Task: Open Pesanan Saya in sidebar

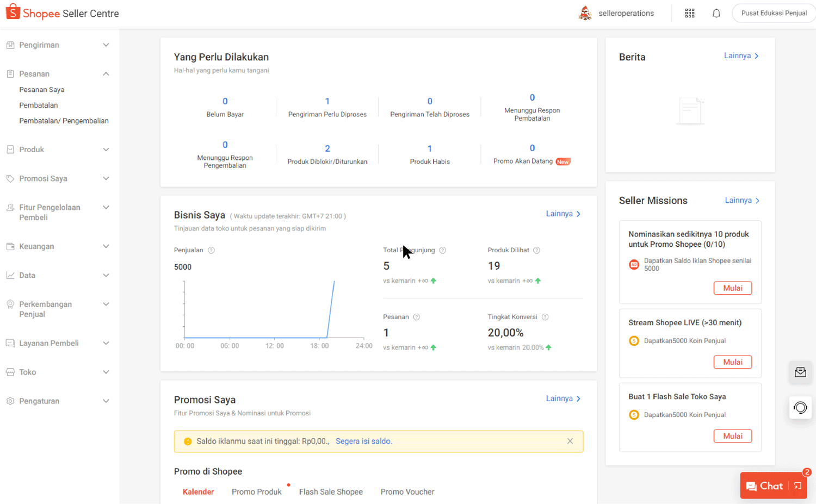Action: click(x=42, y=90)
